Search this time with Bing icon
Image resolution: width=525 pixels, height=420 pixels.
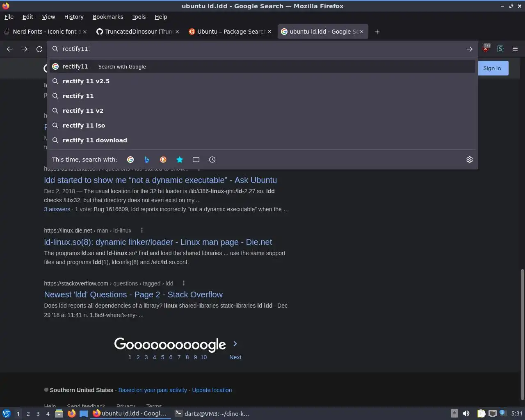pos(147,160)
